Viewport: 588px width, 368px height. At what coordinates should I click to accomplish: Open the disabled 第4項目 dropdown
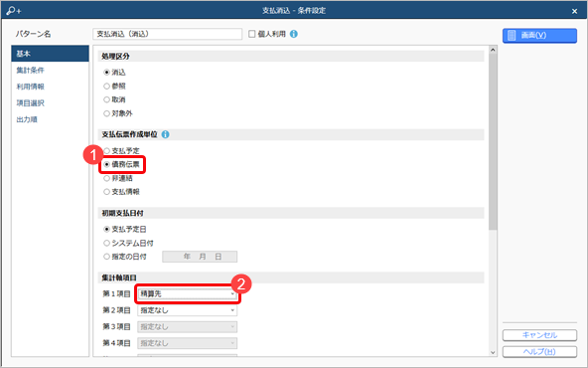tap(187, 343)
